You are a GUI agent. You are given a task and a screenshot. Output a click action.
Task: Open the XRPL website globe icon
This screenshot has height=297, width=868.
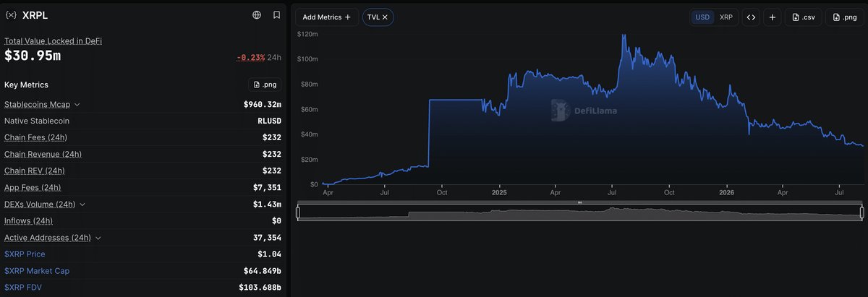pos(257,14)
